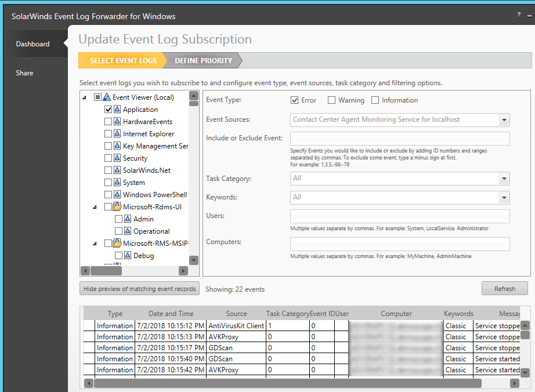Image resolution: width=535 pixels, height=392 pixels.
Task: Open the Task Category dropdown
Action: (504, 179)
